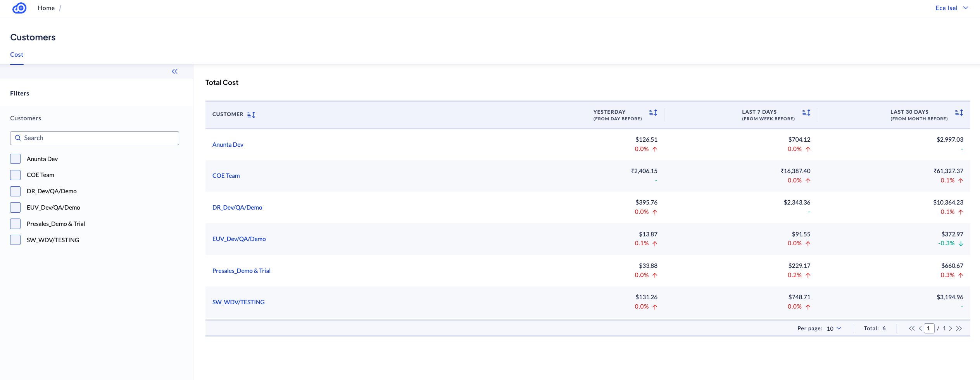Open the DR_Dev/QA/Demo customer link
This screenshot has height=380, width=980.
(x=237, y=208)
